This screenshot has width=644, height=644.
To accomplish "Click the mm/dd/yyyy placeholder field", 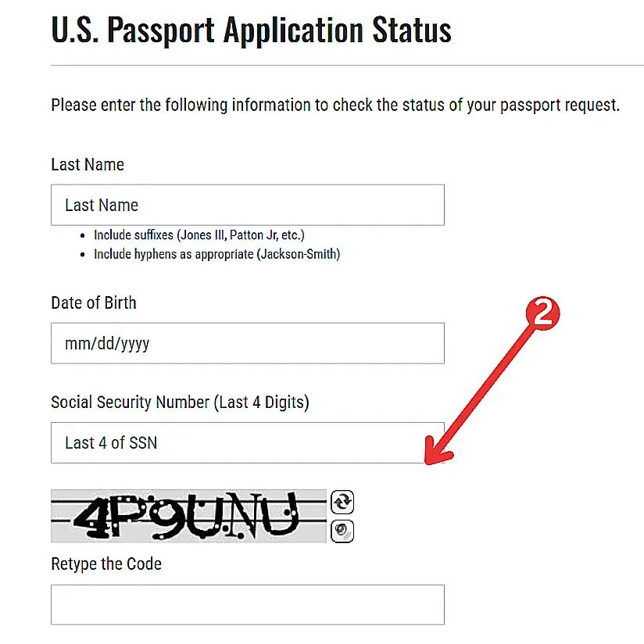I will coord(248,343).
